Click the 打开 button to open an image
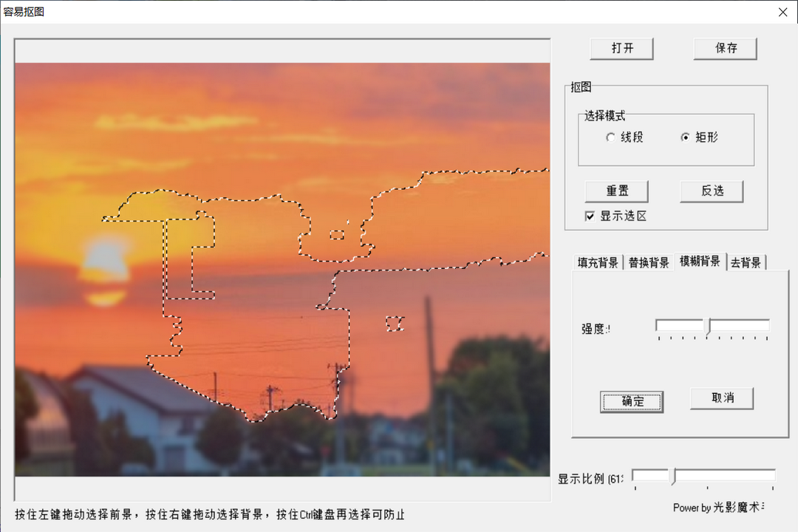 [621, 49]
